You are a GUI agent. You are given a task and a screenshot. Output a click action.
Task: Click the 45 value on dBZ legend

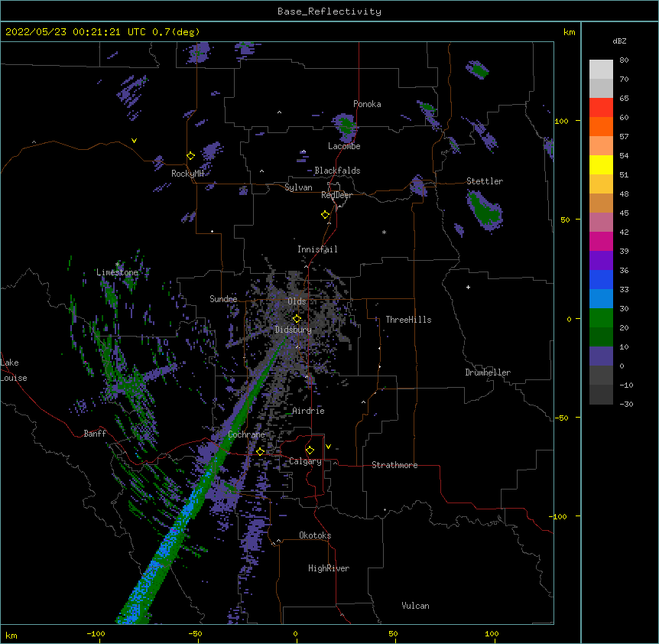pos(624,213)
